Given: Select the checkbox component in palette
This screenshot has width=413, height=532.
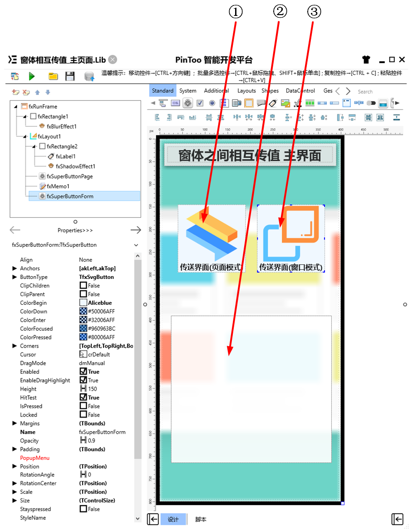Looking at the screenshot, I should 200,103.
